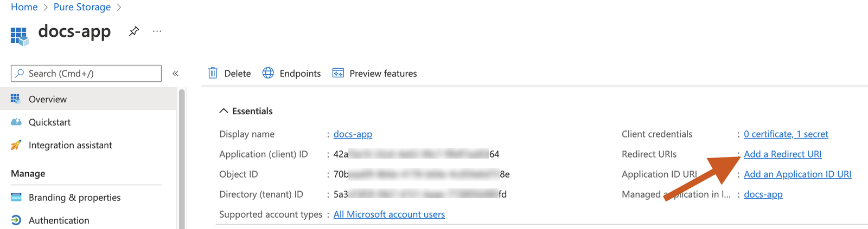Click the Integration assistant rocket icon

[16, 145]
